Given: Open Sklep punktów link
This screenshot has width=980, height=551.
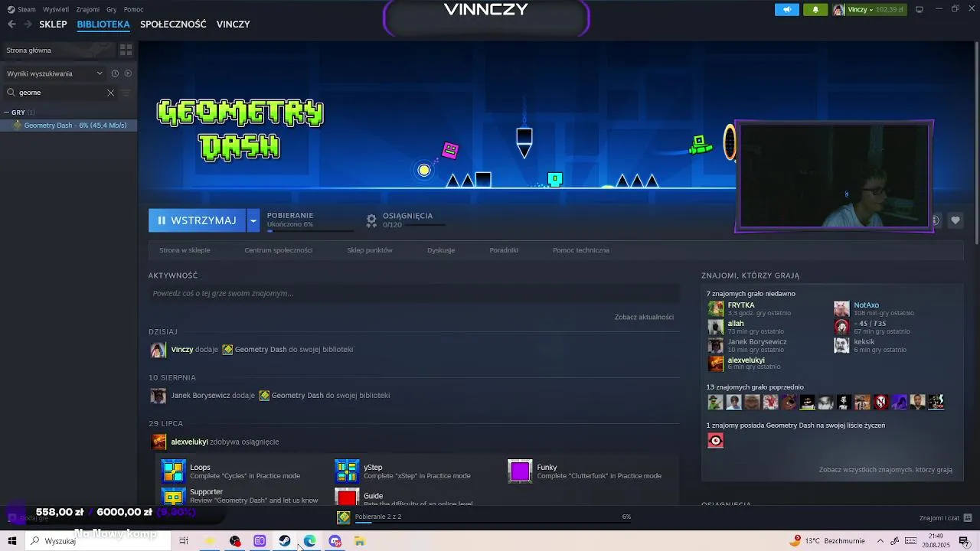Looking at the screenshot, I should coord(370,250).
